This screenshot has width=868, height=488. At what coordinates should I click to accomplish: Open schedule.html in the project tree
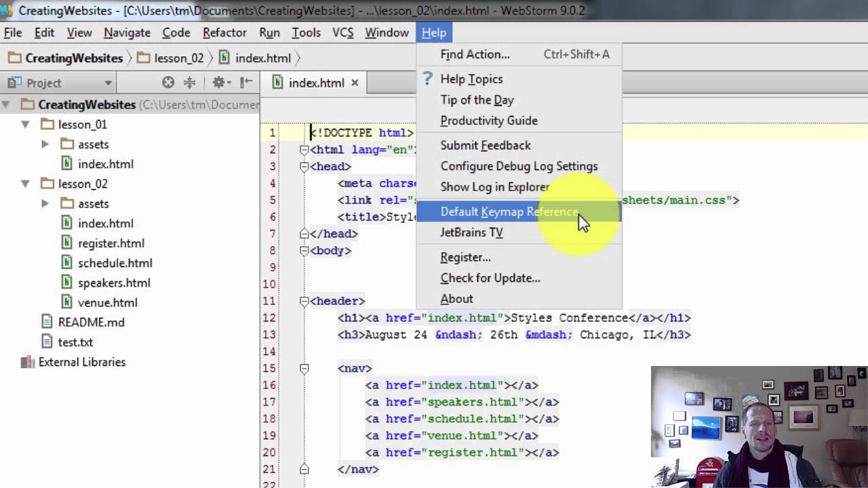click(115, 263)
